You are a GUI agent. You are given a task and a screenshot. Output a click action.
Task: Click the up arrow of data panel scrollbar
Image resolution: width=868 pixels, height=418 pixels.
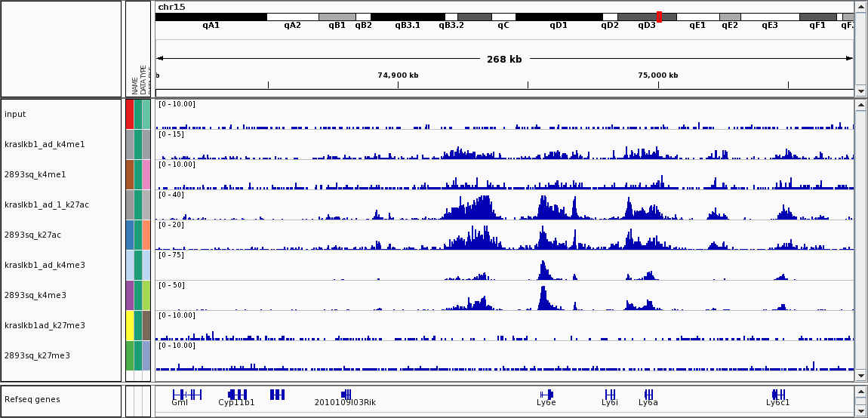coord(861,106)
